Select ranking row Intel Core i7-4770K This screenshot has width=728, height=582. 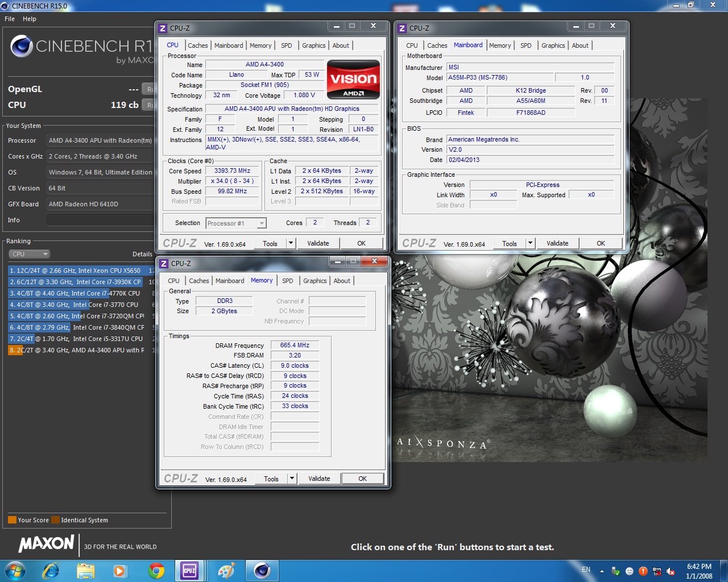(81, 293)
